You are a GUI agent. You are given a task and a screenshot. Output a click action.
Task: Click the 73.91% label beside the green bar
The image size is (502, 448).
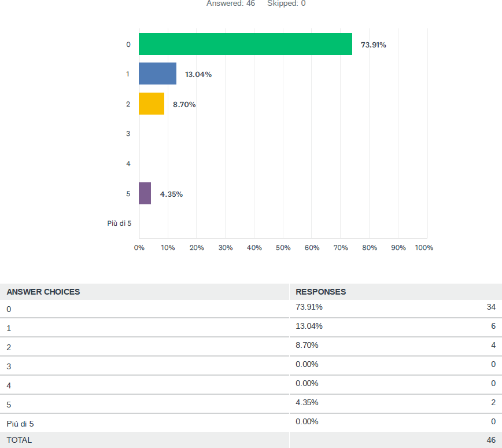point(373,45)
